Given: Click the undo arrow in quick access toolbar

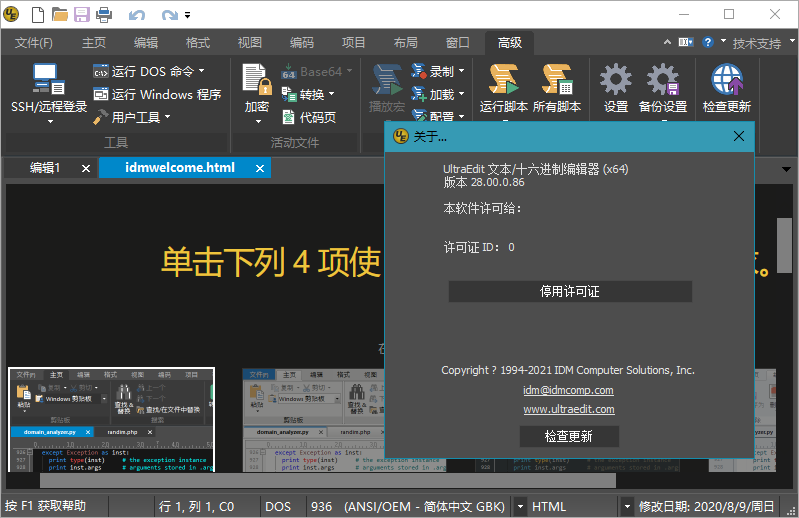Looking at the screenshot, I should coord(136,15).
